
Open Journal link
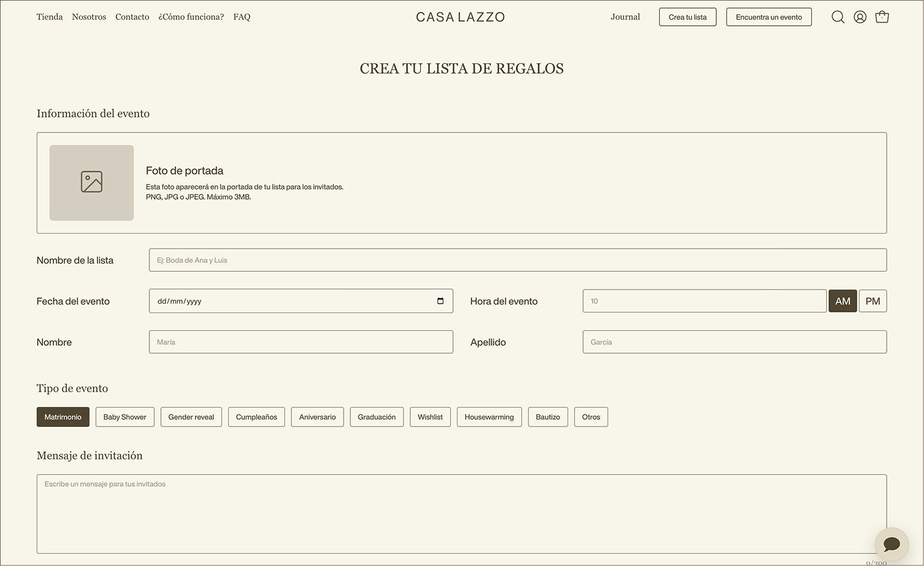click(x=625, y=17)
